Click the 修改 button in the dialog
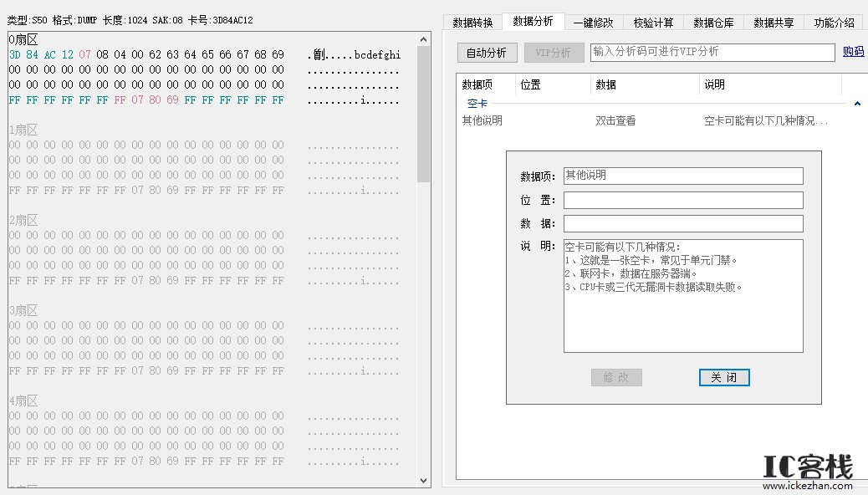The height and width of the screenshot is (495, 868). pyautogui.click(x=616, y=377)
